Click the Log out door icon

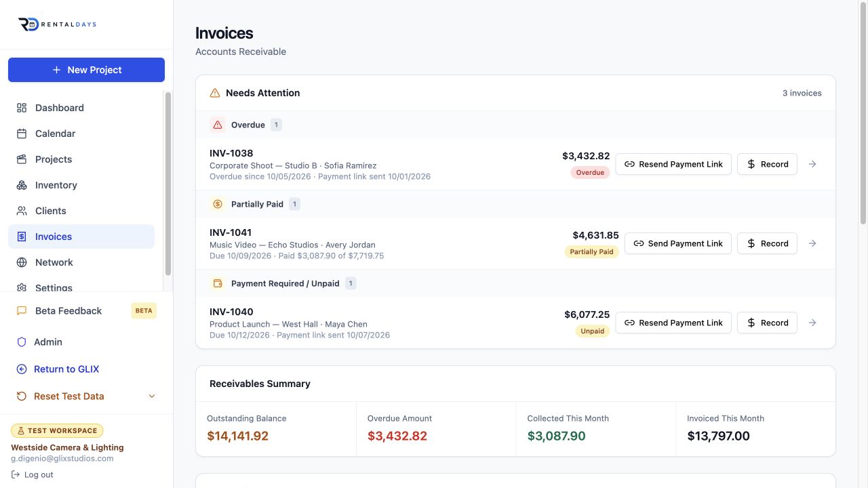(x=16, y=474)
